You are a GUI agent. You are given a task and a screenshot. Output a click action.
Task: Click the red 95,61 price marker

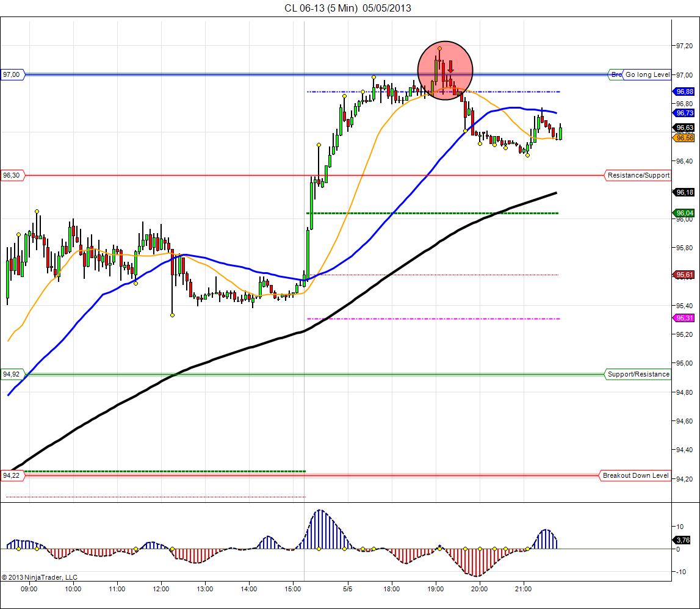click(x=684, y=275)
